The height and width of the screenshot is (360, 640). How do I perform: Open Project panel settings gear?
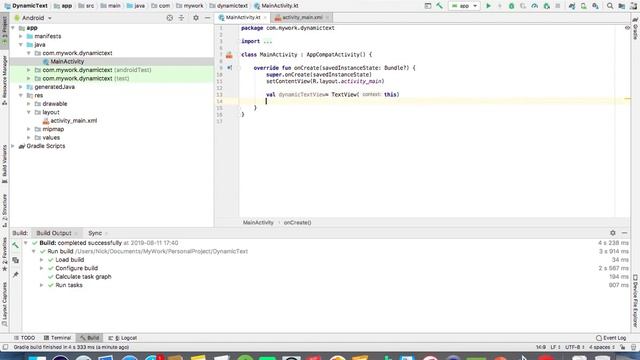point(196,18)
